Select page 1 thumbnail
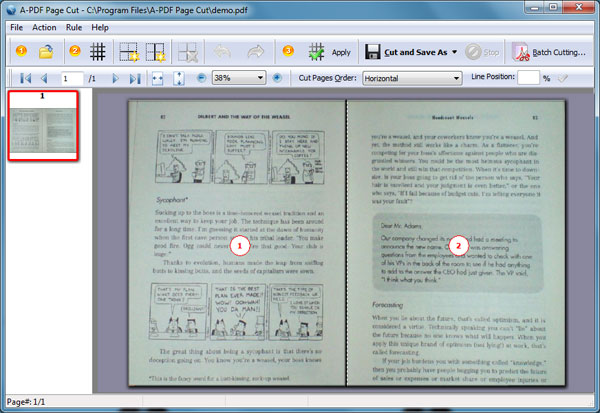The width and height of the screenshot is (600, 413). [x=43, y=126]
